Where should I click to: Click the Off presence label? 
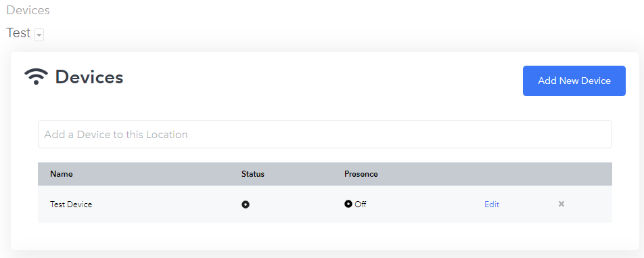point(360,205)
